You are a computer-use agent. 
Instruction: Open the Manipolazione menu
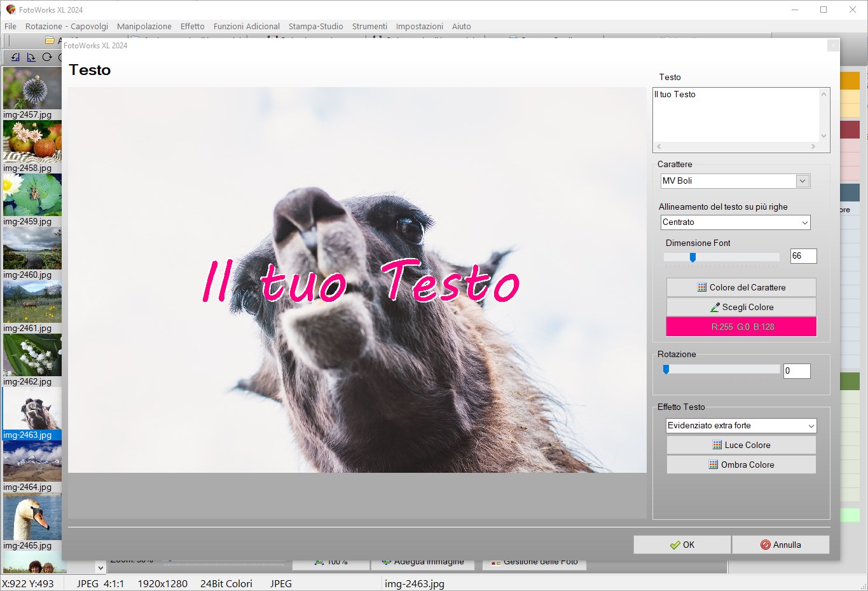click(144, 26)
